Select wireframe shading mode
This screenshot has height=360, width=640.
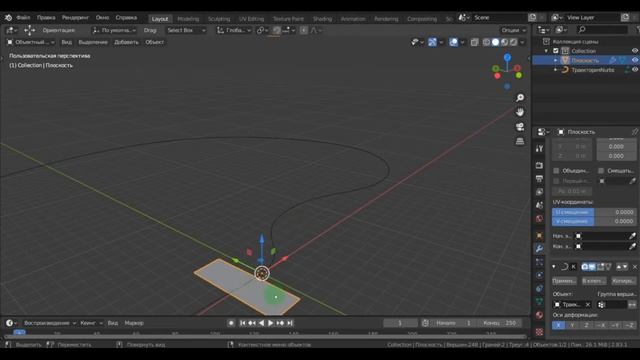tap(487, 42)
